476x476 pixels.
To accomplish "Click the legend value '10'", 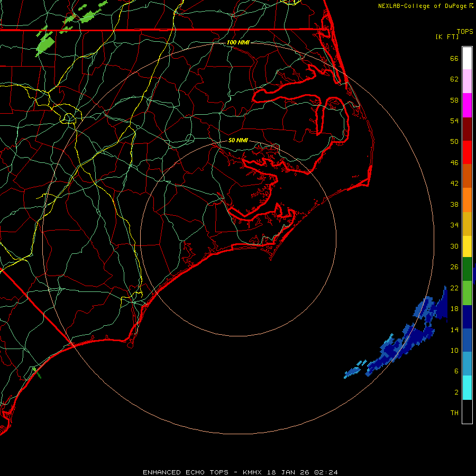I will click(x=454, y=350).
